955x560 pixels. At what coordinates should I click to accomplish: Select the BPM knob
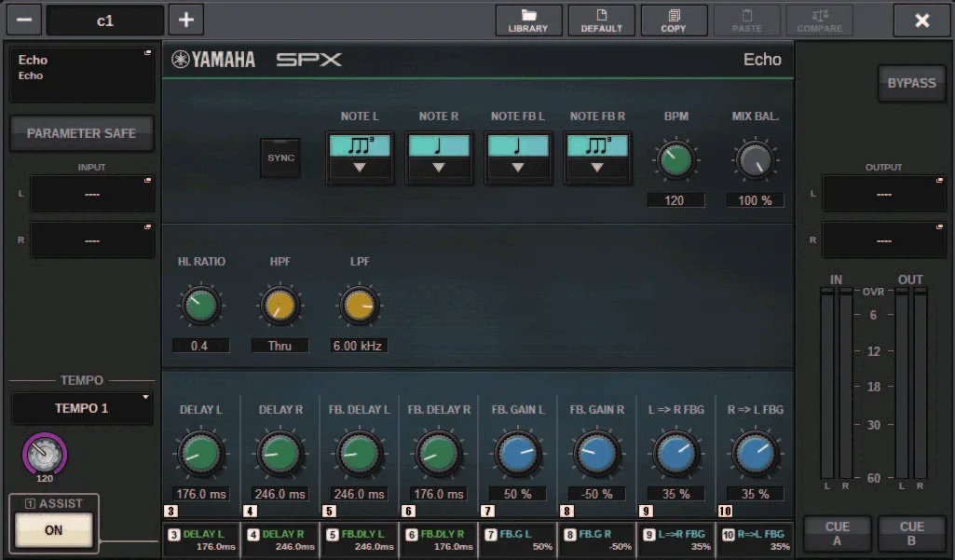pyautogui.click(x=676, y=160)
